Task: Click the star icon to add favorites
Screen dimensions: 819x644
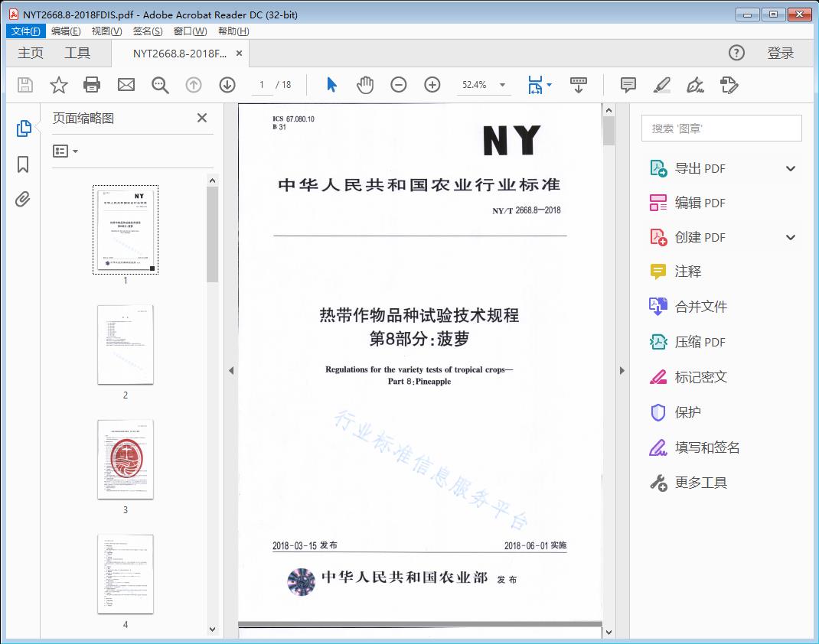Action: pyautogui.click(x=58, y=85)
